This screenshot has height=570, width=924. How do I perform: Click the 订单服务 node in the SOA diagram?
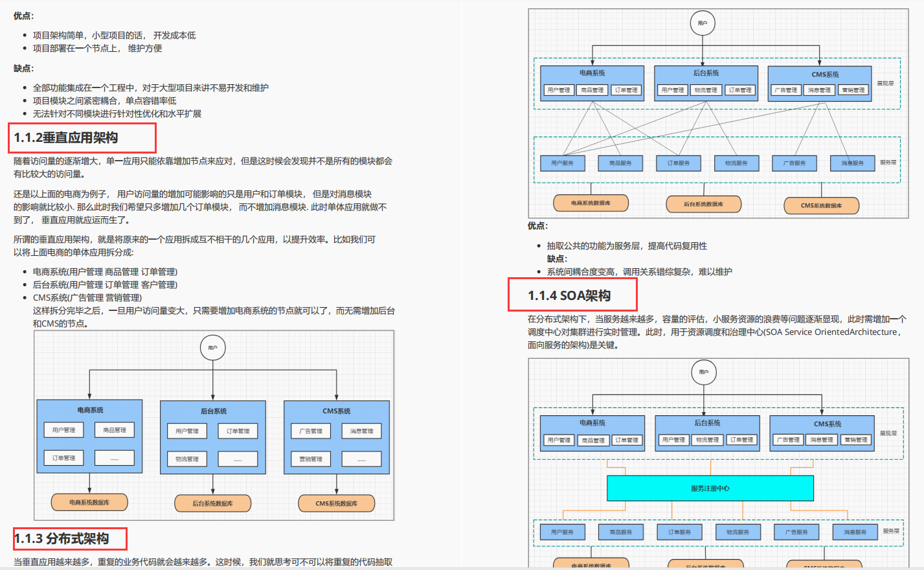[679, 531]
